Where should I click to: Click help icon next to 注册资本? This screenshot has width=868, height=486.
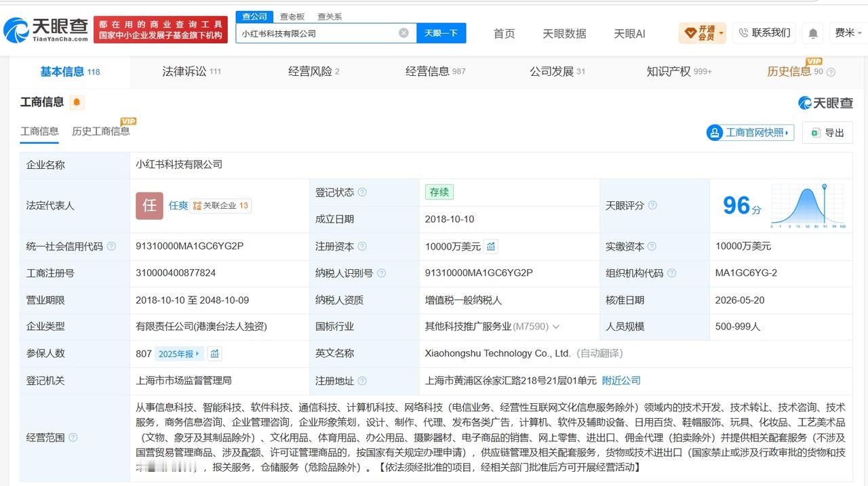click(362, 247)
